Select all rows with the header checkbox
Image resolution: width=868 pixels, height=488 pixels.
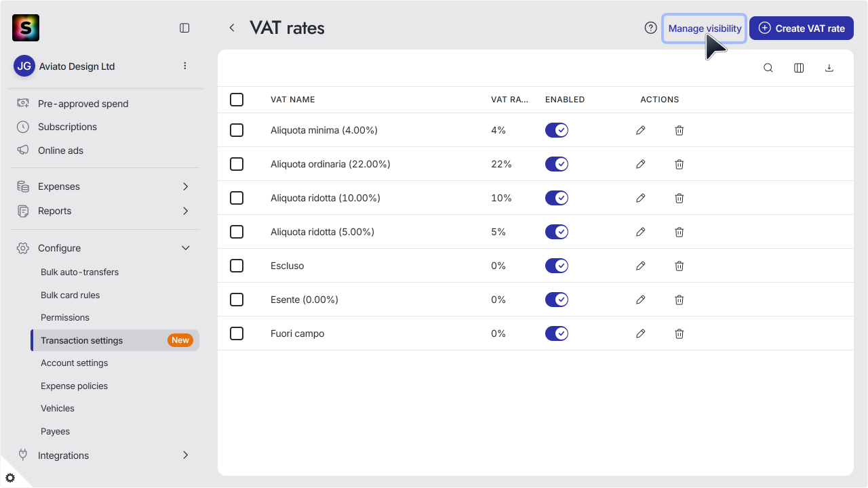[237, 100]
